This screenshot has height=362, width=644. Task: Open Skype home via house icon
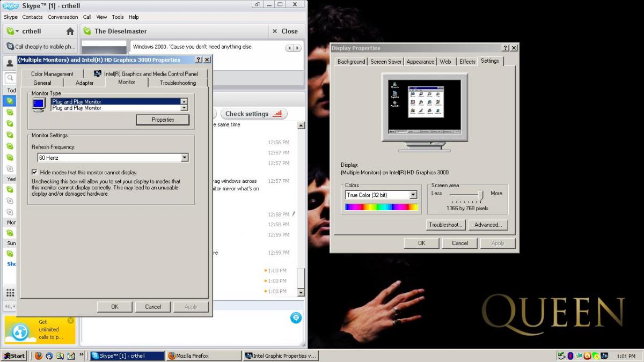70,31
